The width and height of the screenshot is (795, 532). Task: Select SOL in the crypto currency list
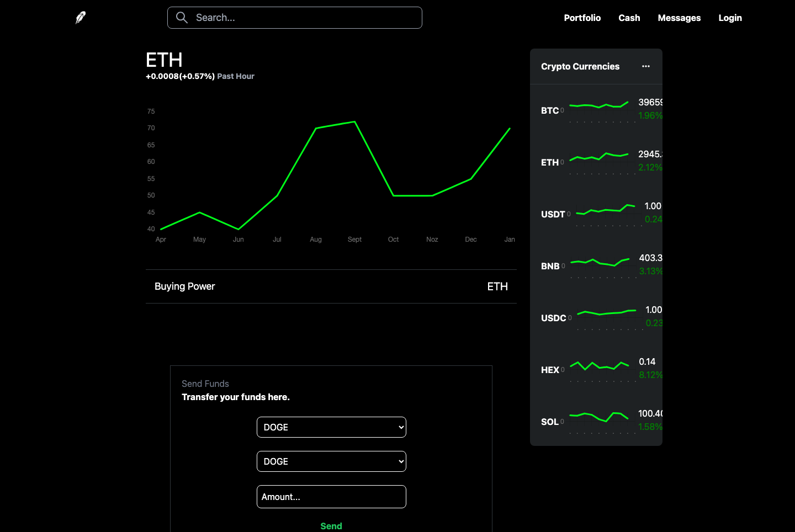[550, 422]
